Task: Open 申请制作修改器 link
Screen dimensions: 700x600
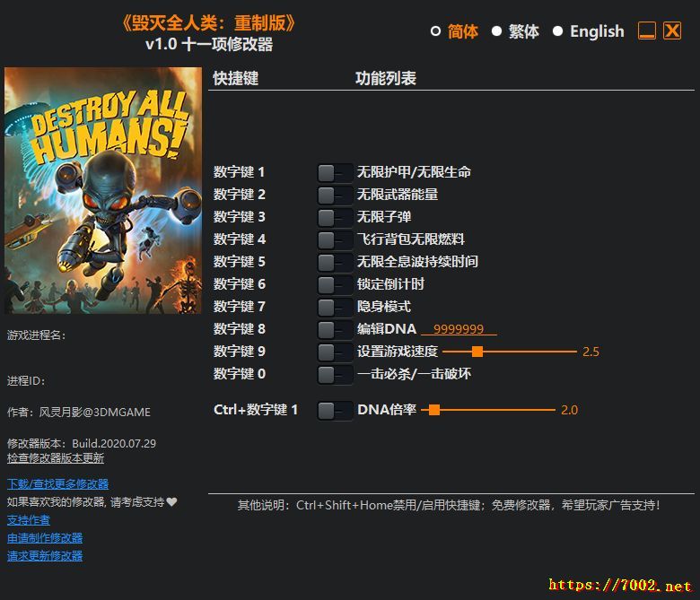Action: tap(45, 538)
